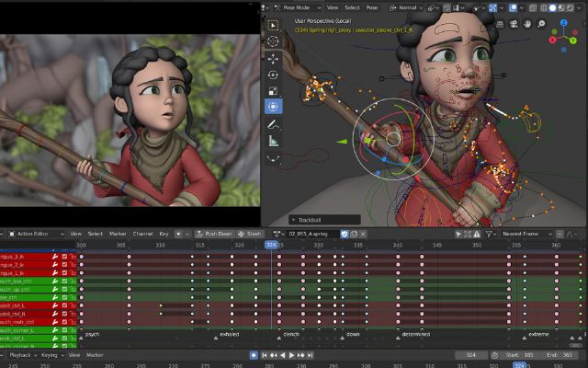Activate the Cursor tool in viewport toolbar
588x368 pixels.
[x=273, y=41]
